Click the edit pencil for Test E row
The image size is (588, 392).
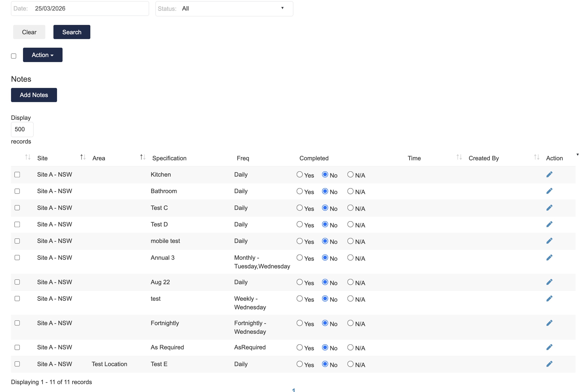549,364
